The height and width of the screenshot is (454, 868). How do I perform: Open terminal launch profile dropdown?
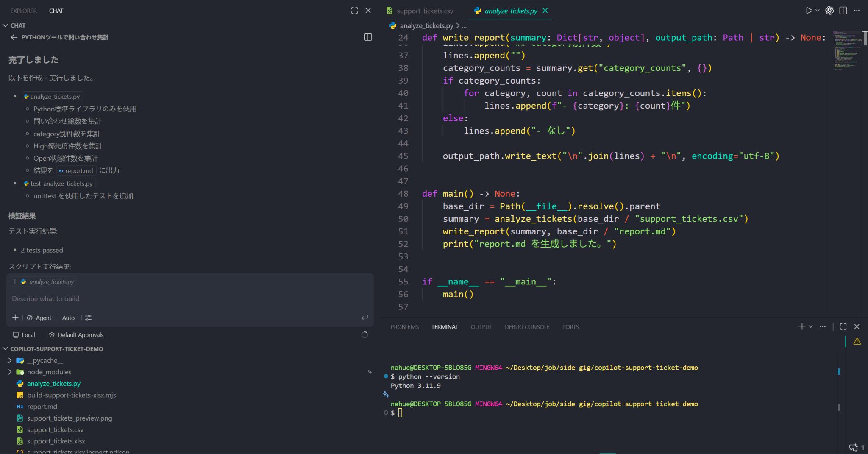coord(811,326)
